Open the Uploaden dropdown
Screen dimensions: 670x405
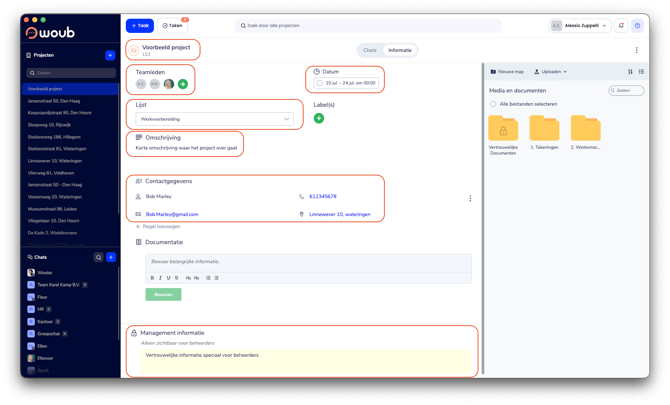point(551,72)
